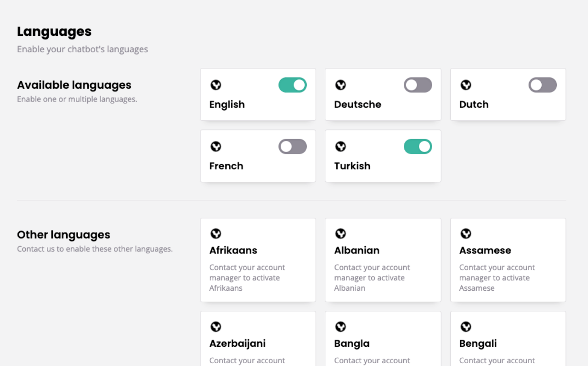This screenshot has width=588, height=366.
Task: Click the globe icon on the Turkish card
Action: [x=340, y=146]
